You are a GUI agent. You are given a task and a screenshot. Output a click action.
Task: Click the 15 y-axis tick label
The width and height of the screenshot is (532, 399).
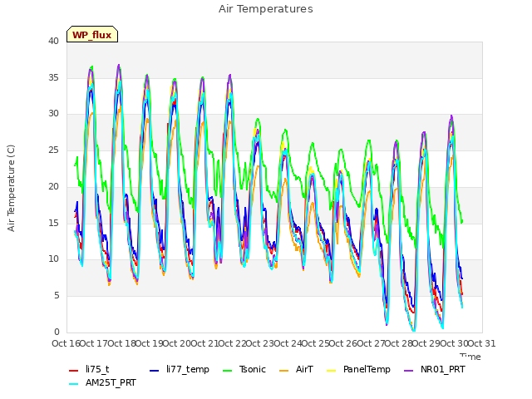click(53, 223)
